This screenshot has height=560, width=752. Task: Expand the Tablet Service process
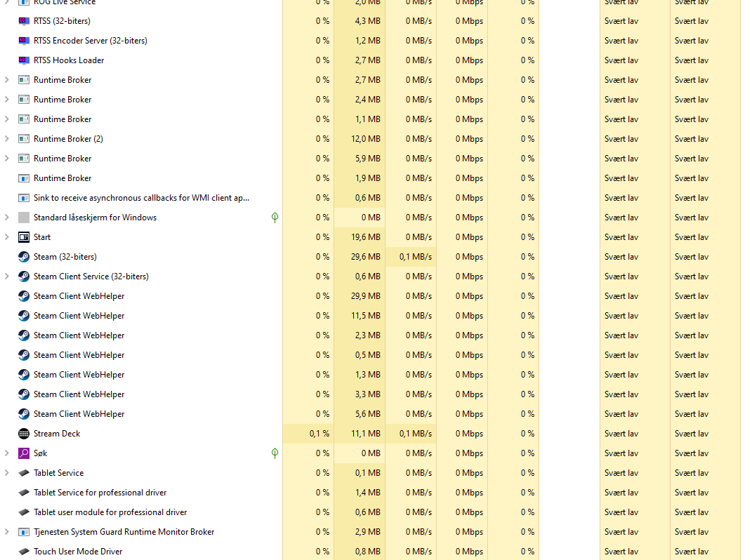pos(7,473)
